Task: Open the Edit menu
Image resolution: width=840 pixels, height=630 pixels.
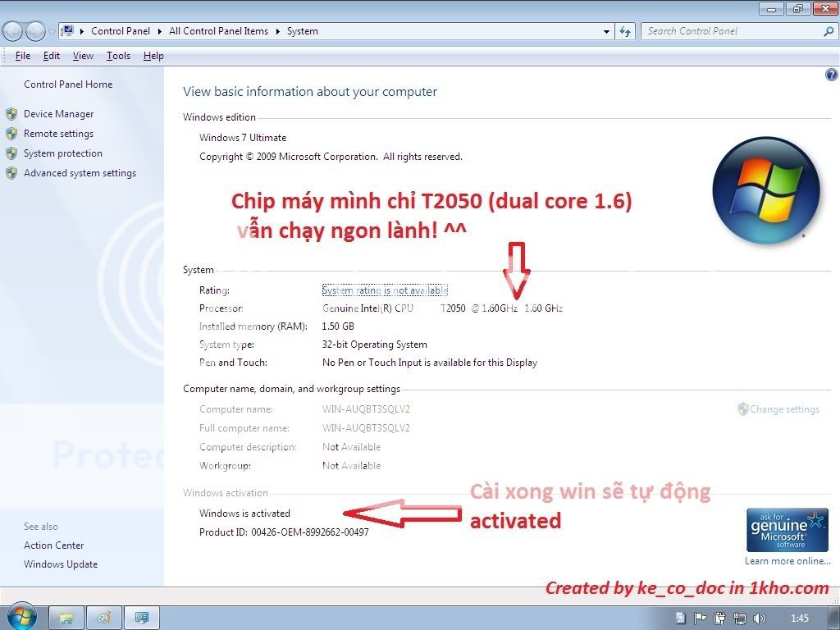Action: pyautogui.click(x=52, y=56)
